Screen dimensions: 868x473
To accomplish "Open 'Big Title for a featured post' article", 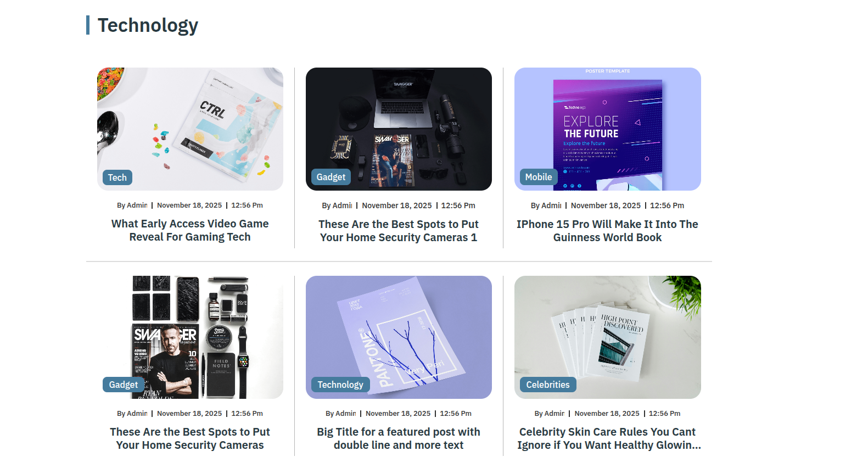I will click(x=399, y=438).
